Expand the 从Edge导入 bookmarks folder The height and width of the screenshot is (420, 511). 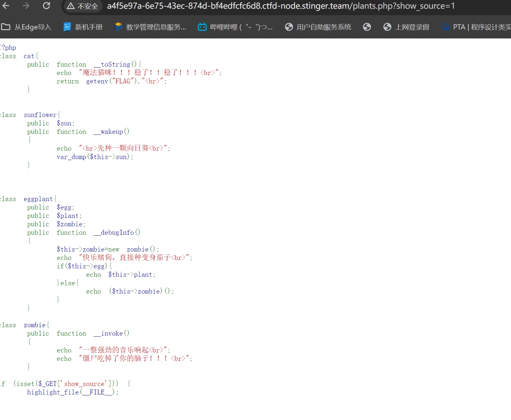[x=26, y=27]
